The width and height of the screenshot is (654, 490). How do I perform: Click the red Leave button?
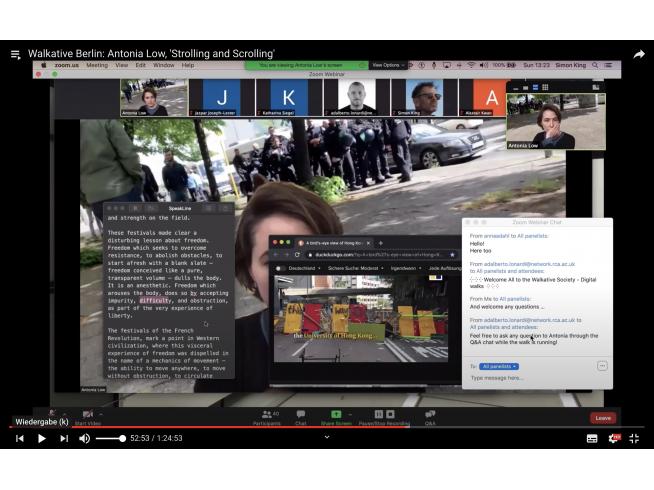pyautogui.click(x=602, y=418)
